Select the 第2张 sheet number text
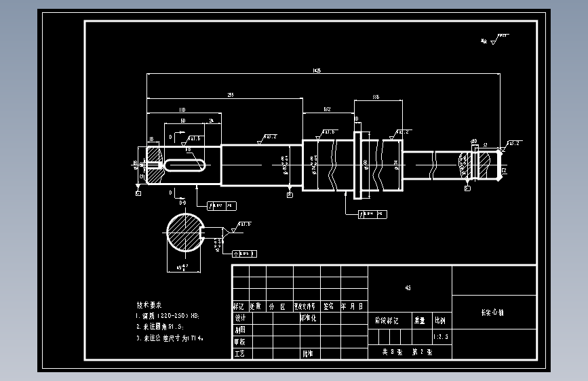This screenshot has height=381, width=588. pyautogui.click(x=422, y=352)
